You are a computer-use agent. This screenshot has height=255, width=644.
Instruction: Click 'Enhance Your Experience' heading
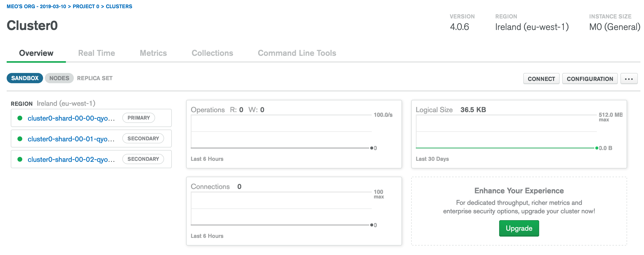point(519,191)
